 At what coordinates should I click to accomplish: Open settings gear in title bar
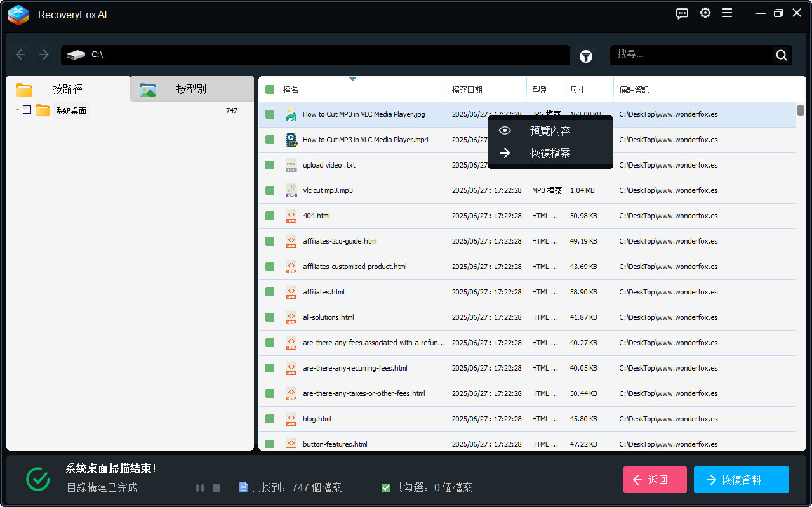tap(705, 13)
